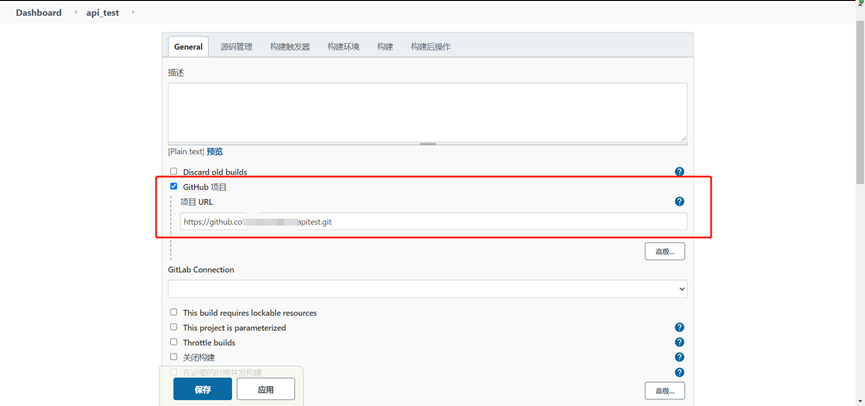865x406 pixels.
Task: Open help for Discard old builds
Action: 680,172
